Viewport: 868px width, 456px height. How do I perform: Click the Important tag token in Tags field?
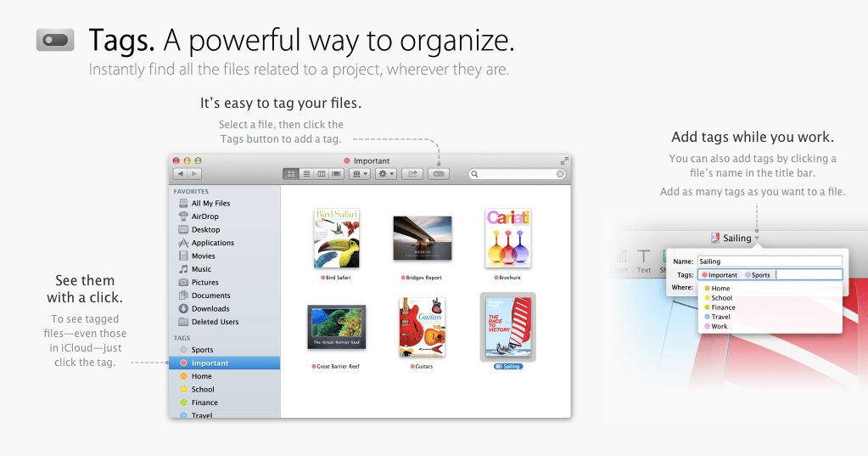[x=720, y=275]
